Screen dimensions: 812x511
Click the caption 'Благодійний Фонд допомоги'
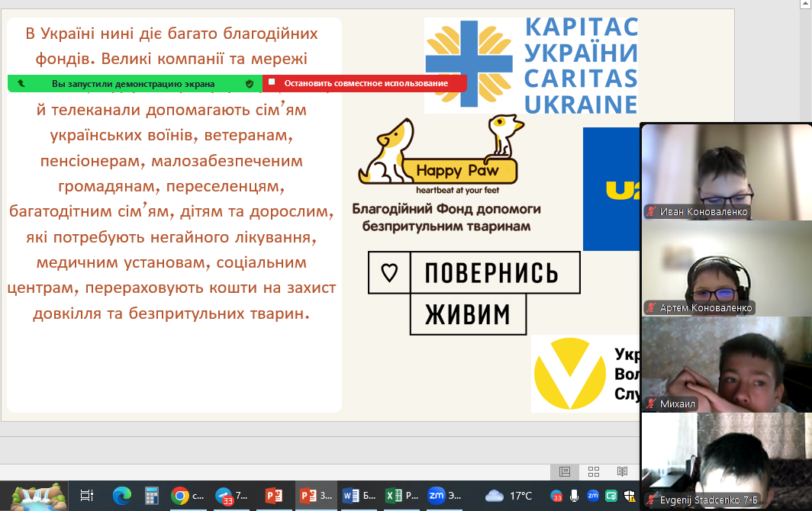pyautogui.click(x=446, y=209)
